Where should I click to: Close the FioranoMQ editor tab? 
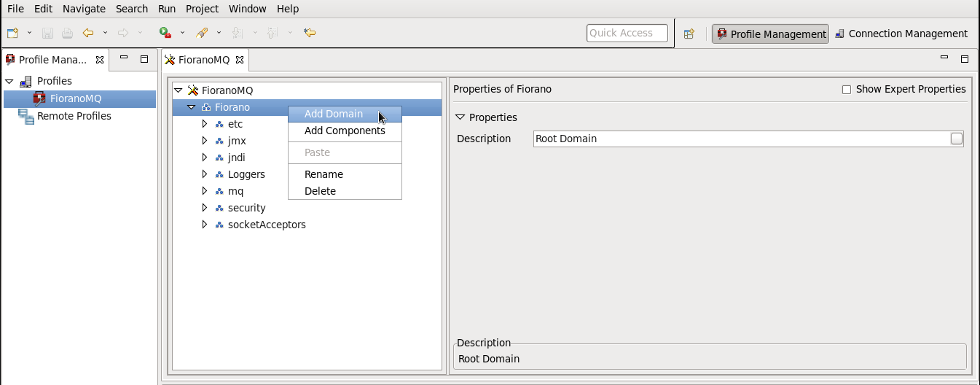tap(239, 60)
